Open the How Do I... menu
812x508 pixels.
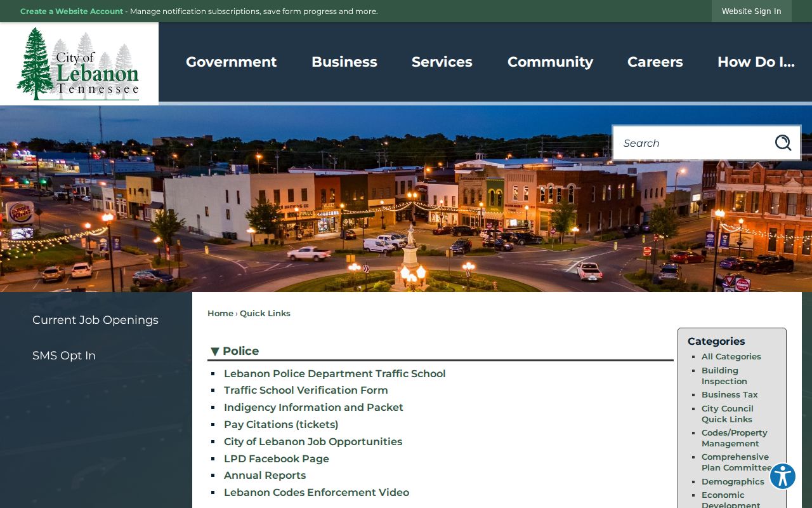click(756, 62)
